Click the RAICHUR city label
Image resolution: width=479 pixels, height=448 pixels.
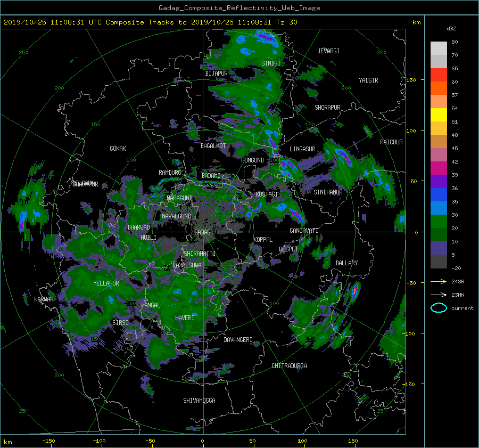pos(391,142)
